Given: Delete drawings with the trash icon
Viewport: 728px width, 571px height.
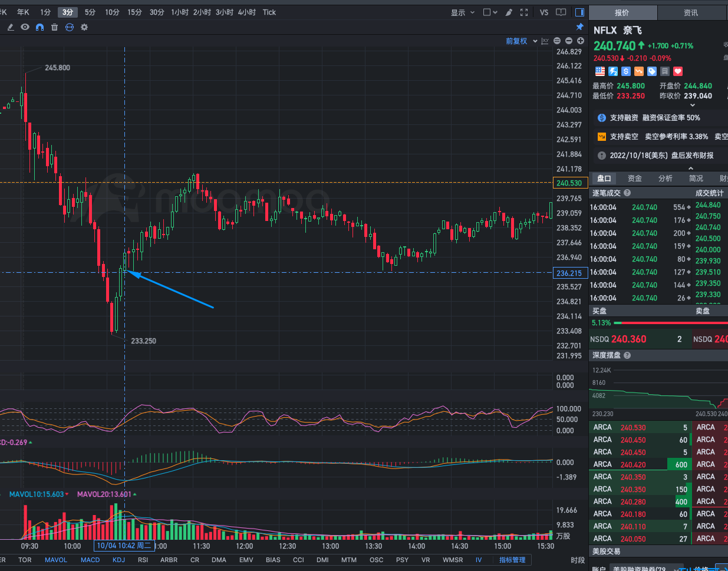Looking at the screenshot, I should pos(54,27).
